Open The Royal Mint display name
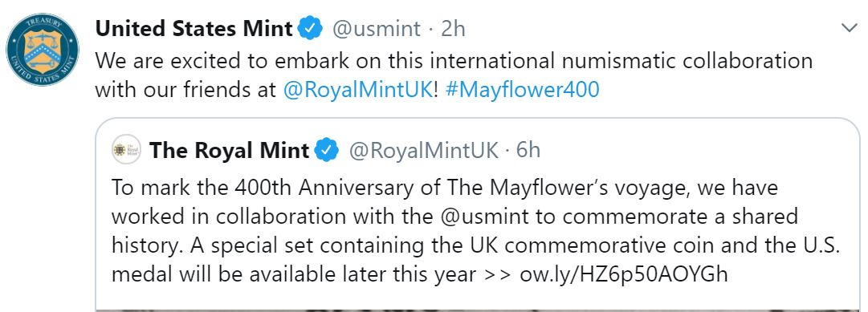Image resolution: width=868 pixels, height=312 pixels. point(229,150)
